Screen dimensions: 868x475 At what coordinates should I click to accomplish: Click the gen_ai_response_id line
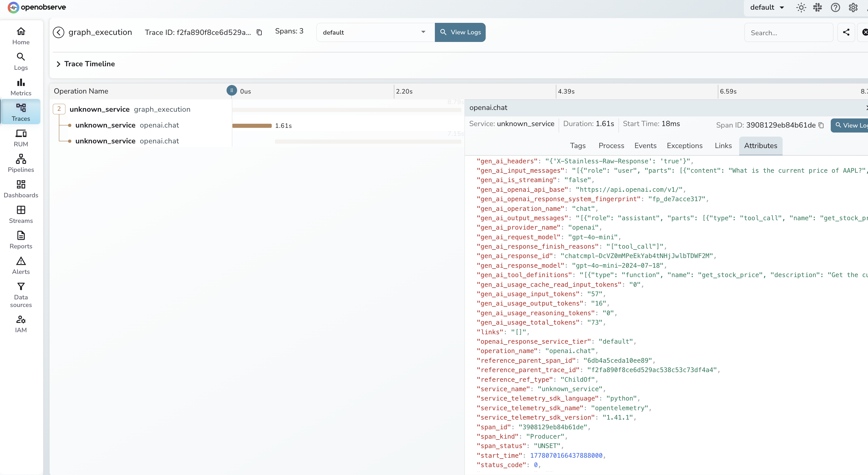tap(596, 256)
